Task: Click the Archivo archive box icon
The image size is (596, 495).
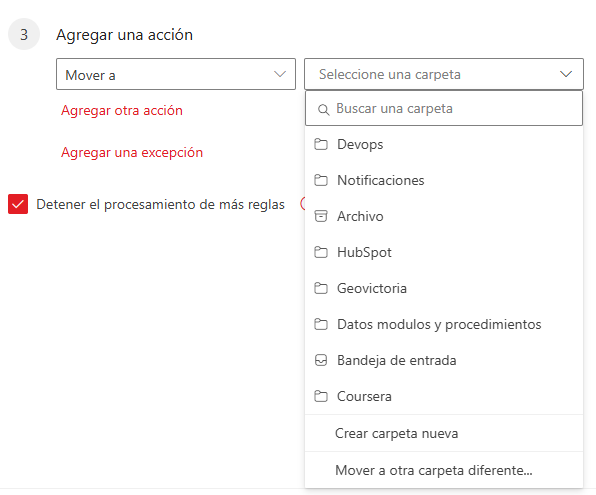Action: coord(321,216)
